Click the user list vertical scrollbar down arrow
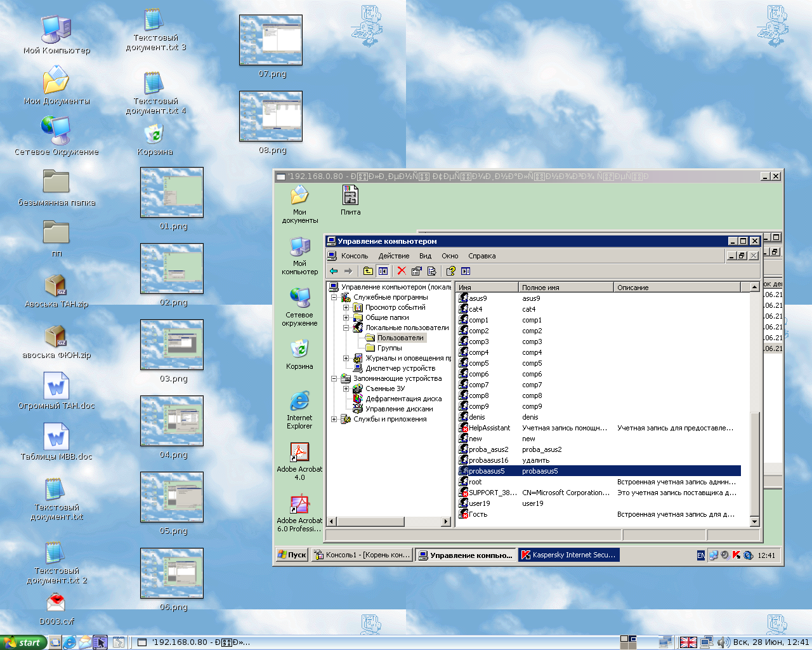 pyautogui.click(x=754, y=521)
